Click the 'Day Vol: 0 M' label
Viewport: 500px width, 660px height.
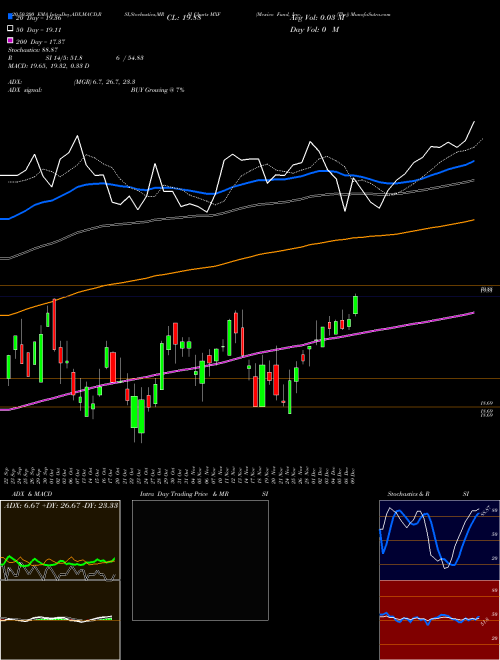click(x=314, y=29)
